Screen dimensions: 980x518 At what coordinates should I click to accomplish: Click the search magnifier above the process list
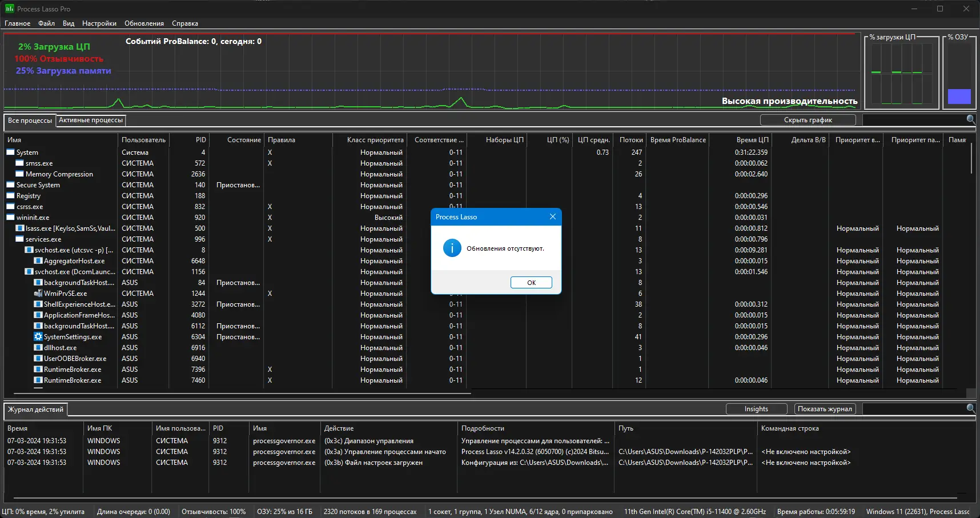coord(970,120)
